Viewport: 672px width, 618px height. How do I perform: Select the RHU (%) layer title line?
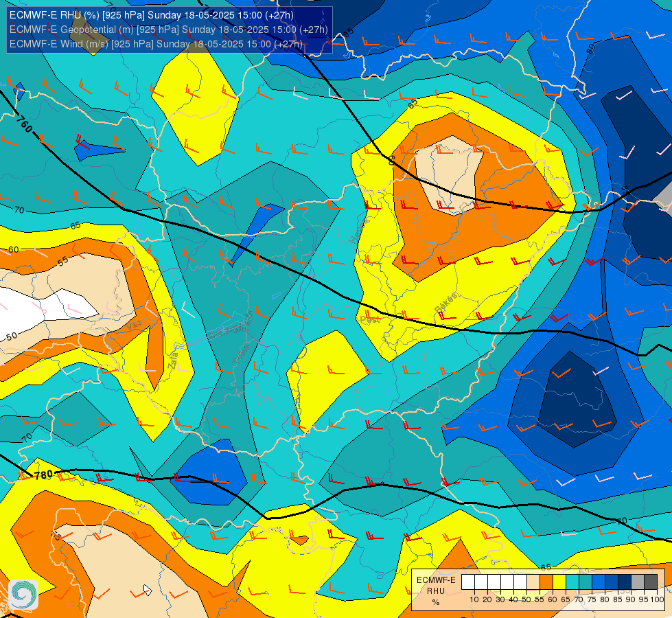151,15
